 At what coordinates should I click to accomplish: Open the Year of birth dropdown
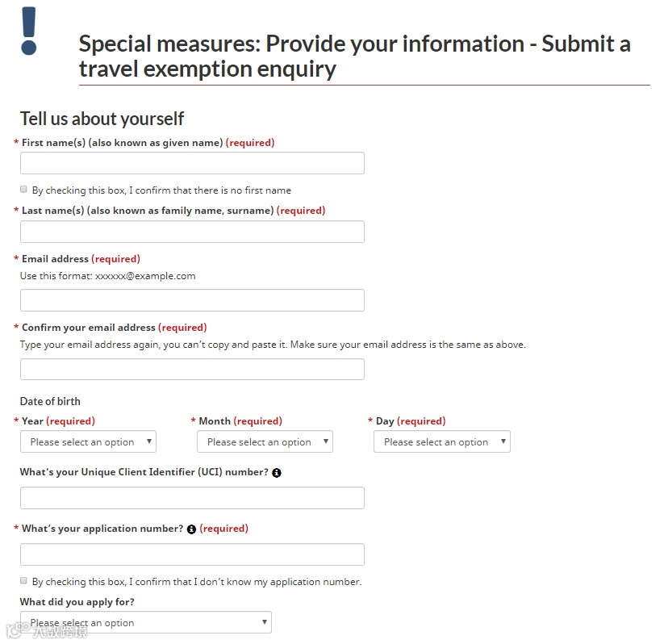88,441
